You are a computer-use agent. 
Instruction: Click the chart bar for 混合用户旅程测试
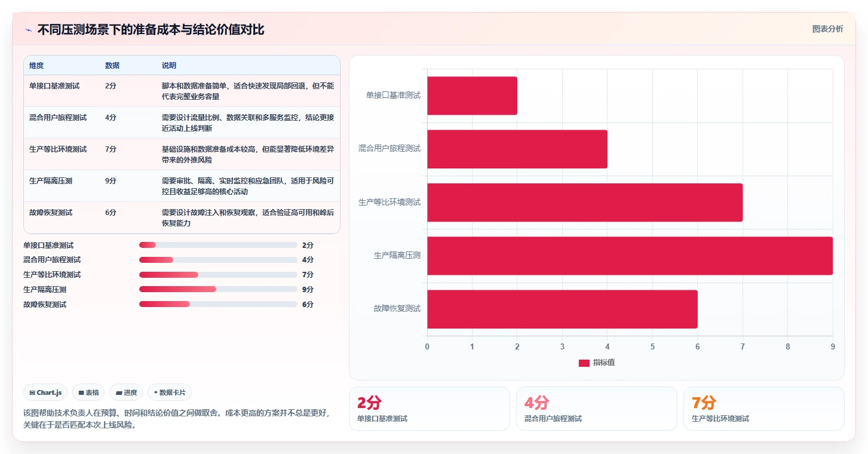click(517, 149)
